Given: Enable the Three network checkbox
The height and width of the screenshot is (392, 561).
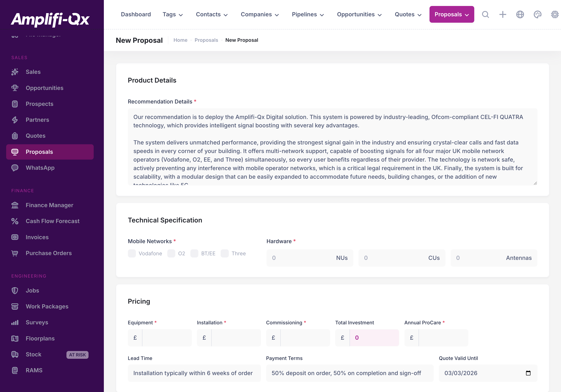Looking at the screenshot, I should click(x=225, y=254).
